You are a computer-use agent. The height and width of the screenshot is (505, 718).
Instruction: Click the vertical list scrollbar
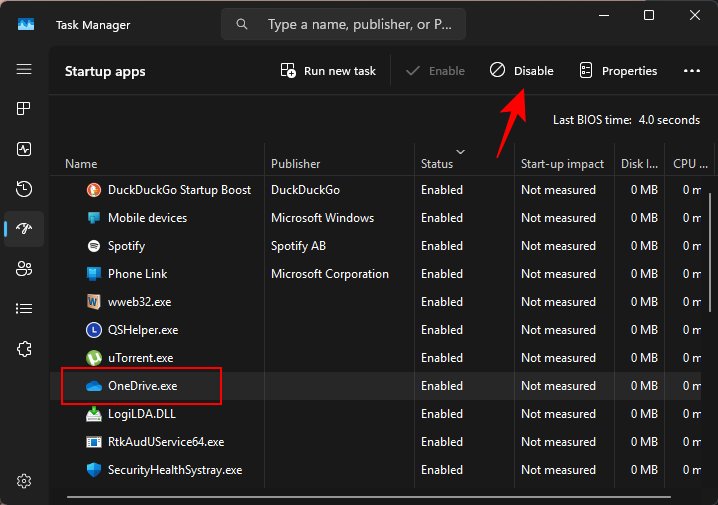click(710, 253)
